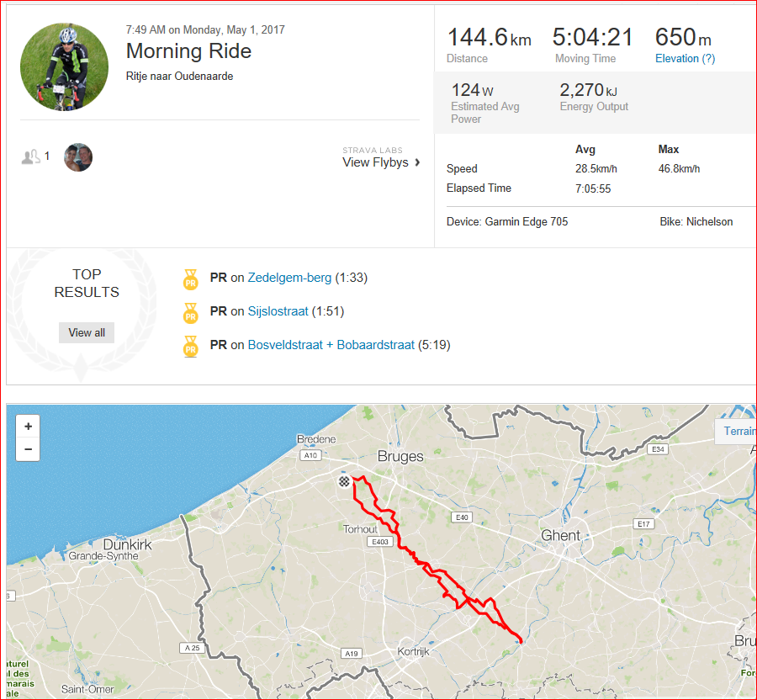Viewport: 757px width, 700px height.
Task: Click the kudos thumbs-up icon
Action: 31,156
